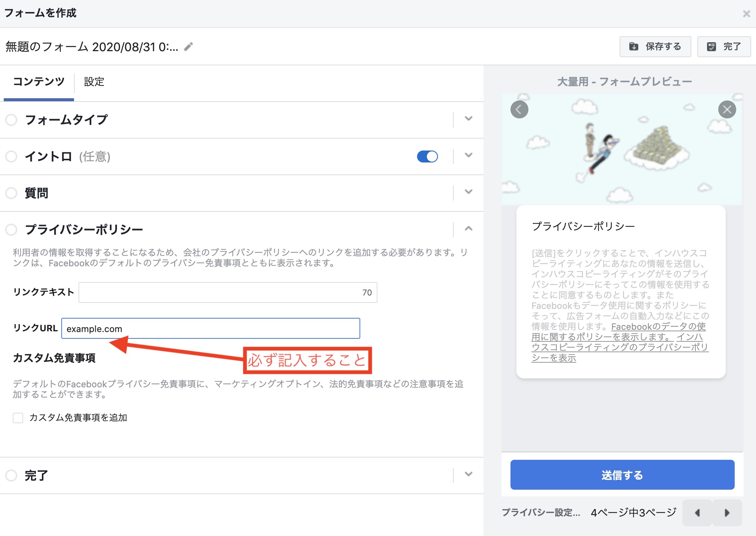Click the preview's left back arrow circle
756x536 pixels.
[x=519, y=109]
